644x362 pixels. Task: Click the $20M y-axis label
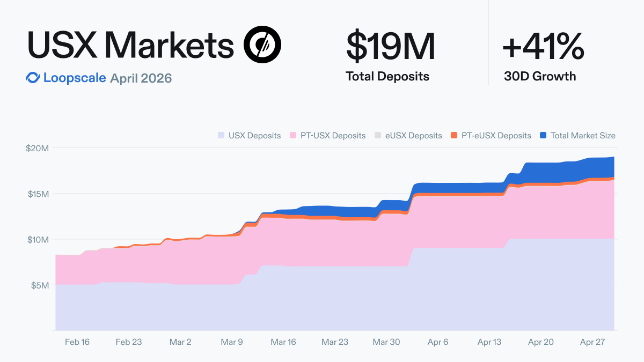pyautogui.click(x=38, y=148)
